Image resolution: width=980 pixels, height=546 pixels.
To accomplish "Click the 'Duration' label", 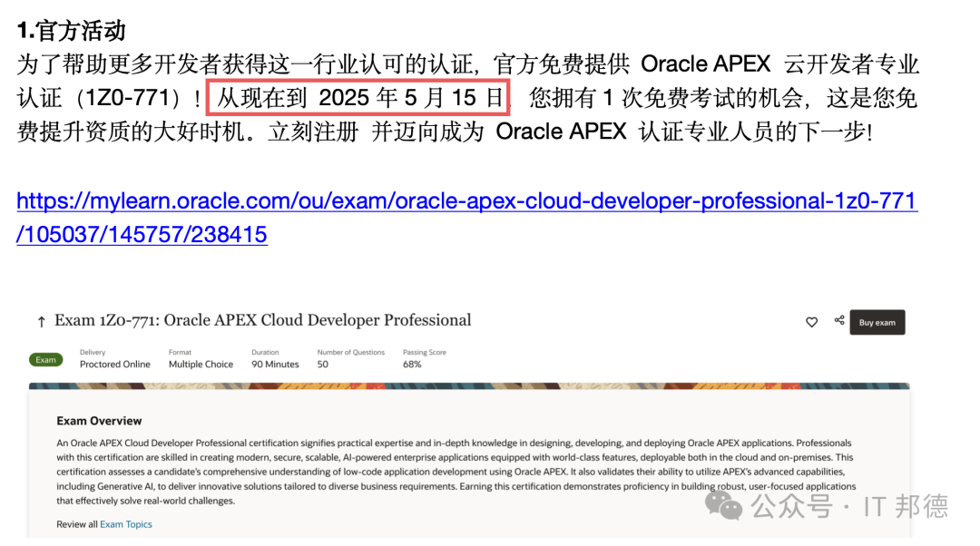I will [x=265, y=352].
